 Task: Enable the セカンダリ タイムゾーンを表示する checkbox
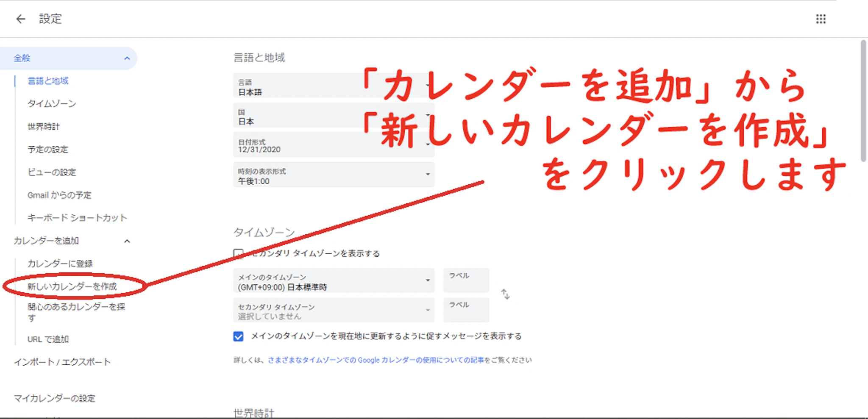pyautogui.click(x=238, y=252)
